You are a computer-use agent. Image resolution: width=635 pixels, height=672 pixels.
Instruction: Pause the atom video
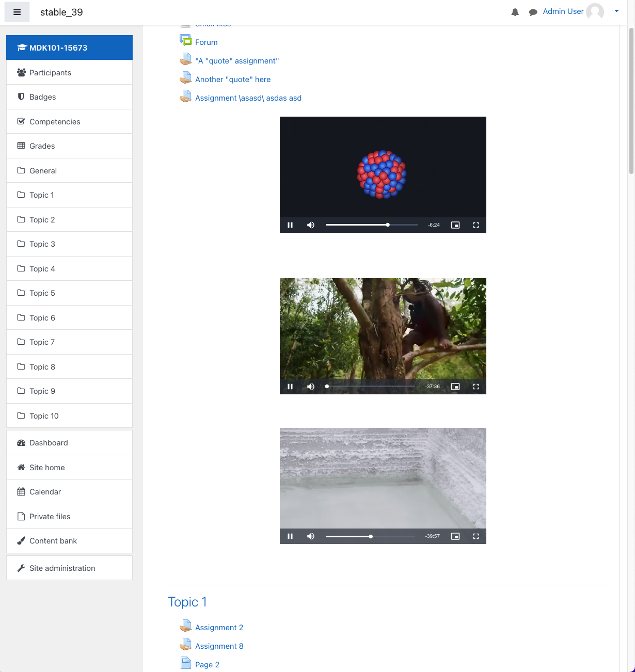pos(290,225)
